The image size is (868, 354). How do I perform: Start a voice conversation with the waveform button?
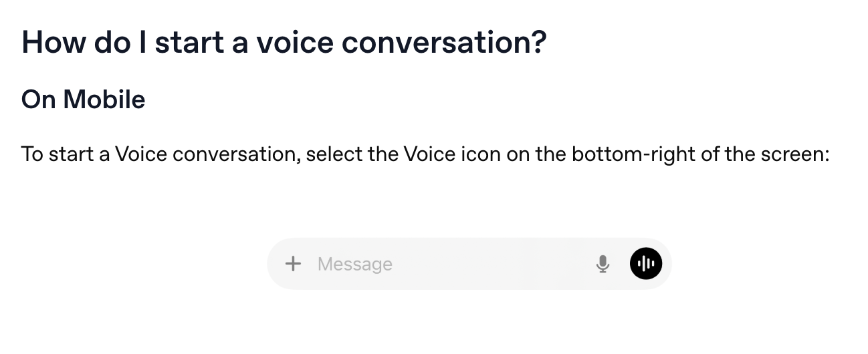pyautogui.click(x=646, y=264)
